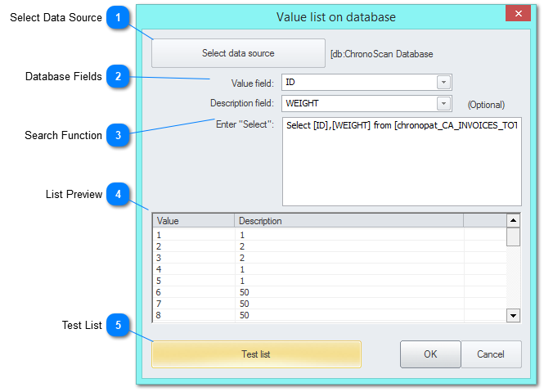This screenshot has height=392, width=544.
Task: Click the Select data source button
Action: [238, 53]
